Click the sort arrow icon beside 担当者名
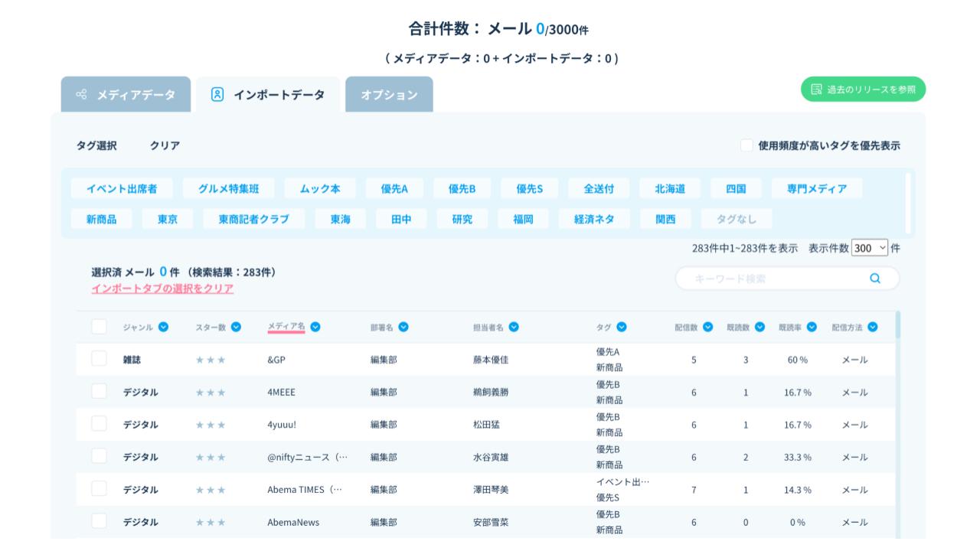Screen dimensions: 980x551 click(514, 327)
